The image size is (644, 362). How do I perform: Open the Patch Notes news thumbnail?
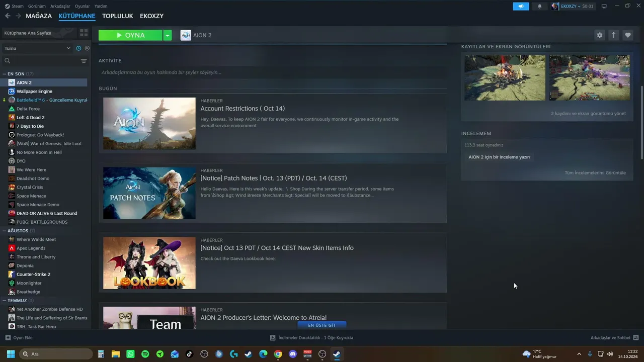(149, 193)
